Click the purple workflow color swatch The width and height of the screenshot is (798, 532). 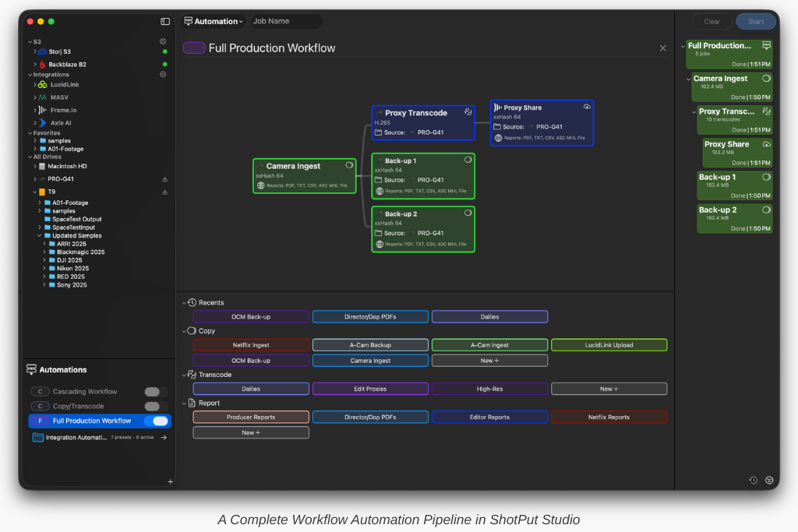[x=193, y=48]
